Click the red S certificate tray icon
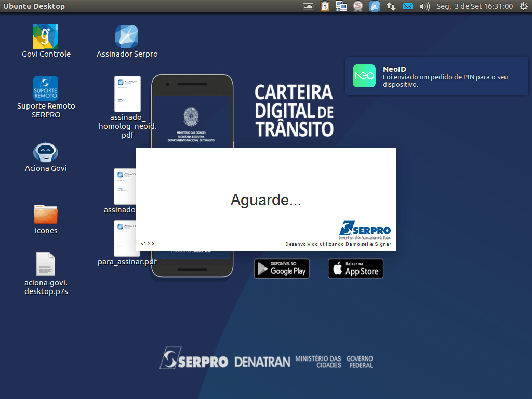The width and height of the screenshot is (532, 399). (357, 6)
